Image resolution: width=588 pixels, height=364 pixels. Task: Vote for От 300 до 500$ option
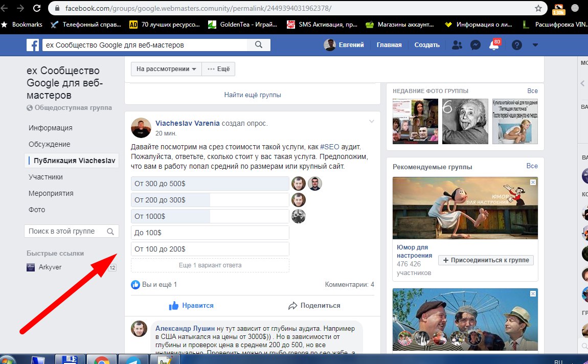[210, 184]
